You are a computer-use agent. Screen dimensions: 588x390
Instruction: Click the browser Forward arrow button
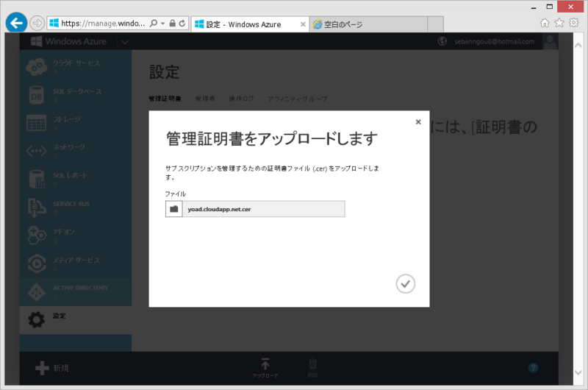pyautogui.click(x=37, y=24)
